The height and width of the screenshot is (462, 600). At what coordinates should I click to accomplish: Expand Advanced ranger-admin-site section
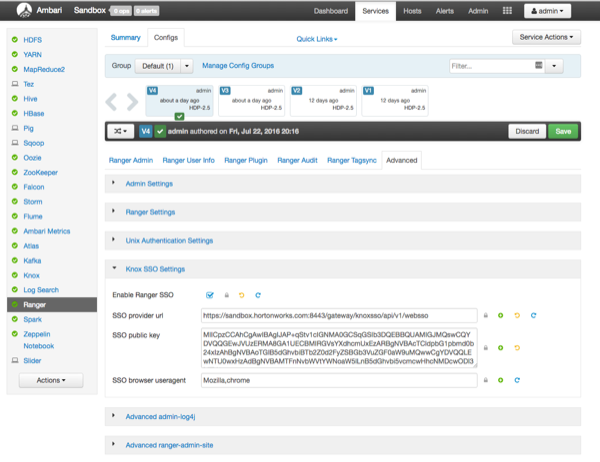(169, 445)
